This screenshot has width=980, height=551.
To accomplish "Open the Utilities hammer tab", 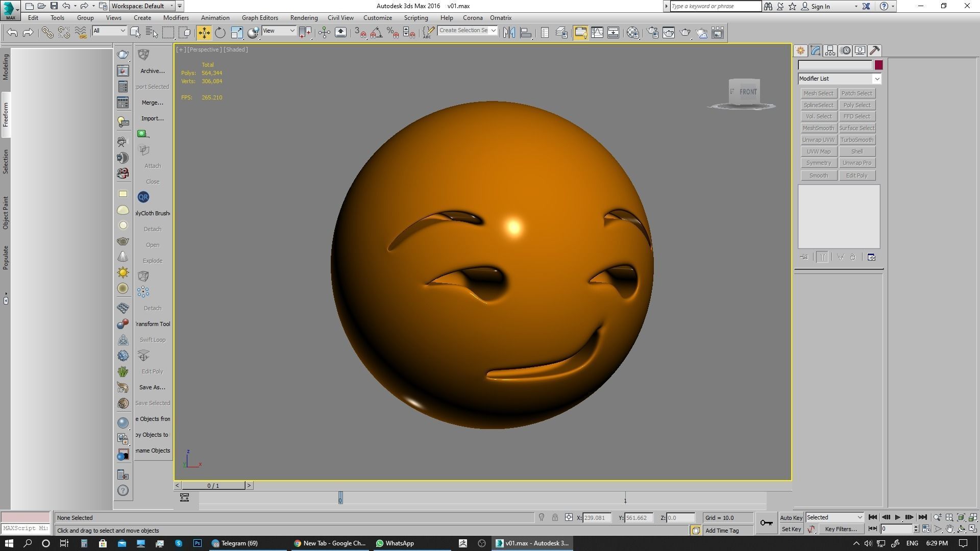I will (875, 51).
